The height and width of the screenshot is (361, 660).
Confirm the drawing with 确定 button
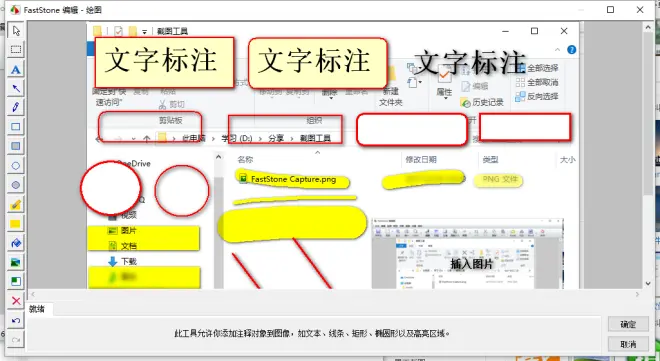[x=628, y=324]
